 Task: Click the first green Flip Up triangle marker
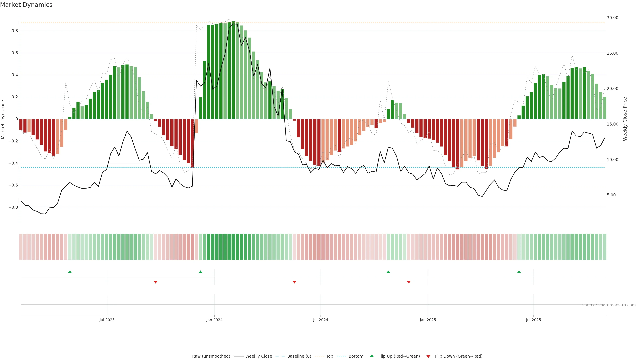point(70,272)
